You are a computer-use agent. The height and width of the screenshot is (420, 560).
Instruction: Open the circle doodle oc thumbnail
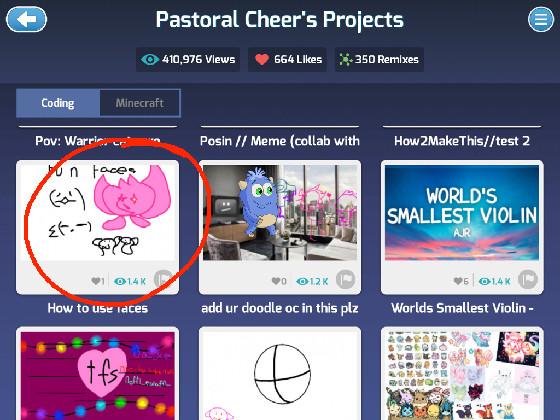point(280,375)
